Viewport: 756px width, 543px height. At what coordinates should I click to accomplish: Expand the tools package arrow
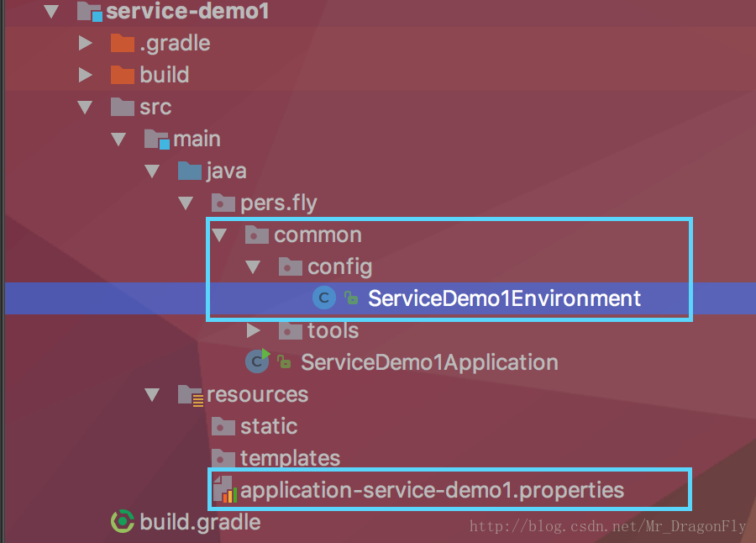[253, 330]
